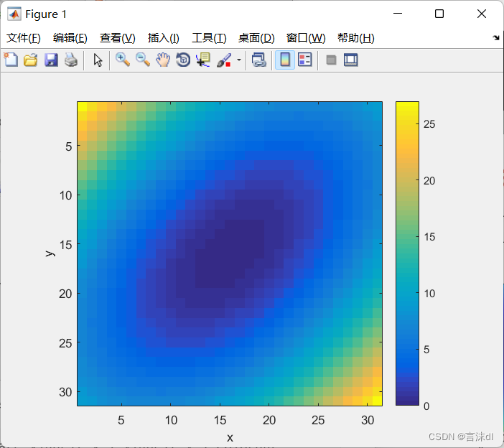Viewport: 504px width, 448px height.
Task: Toggle the Insert Legend button
Action: pos(304,60)
